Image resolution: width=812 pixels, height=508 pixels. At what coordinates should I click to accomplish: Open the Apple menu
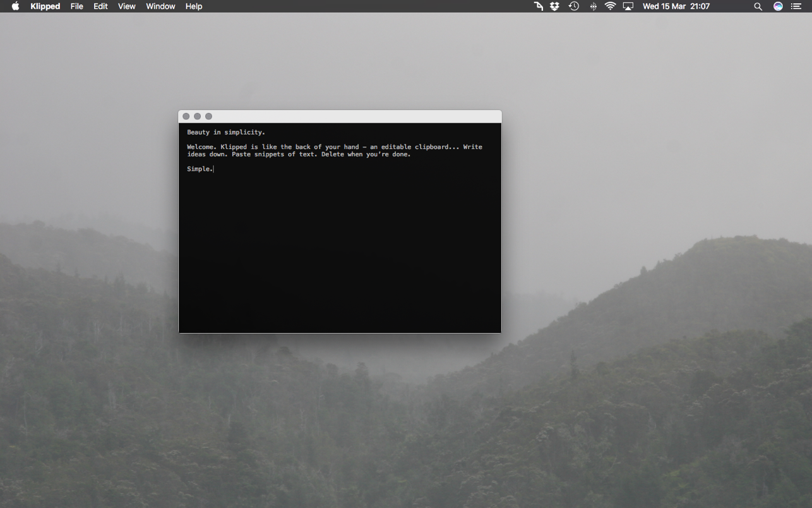pyautogui.click(x=15, y=6)
